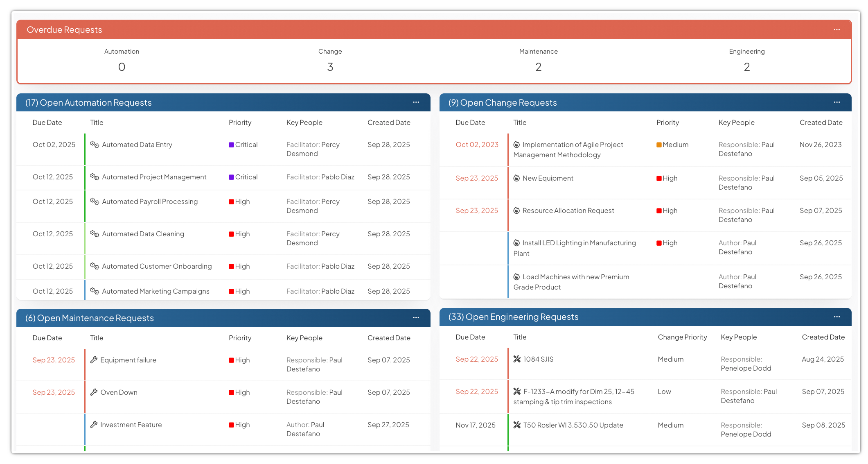
Task: Click flame icon beside Resource Allocation Request
Action: tap(516, 210)
